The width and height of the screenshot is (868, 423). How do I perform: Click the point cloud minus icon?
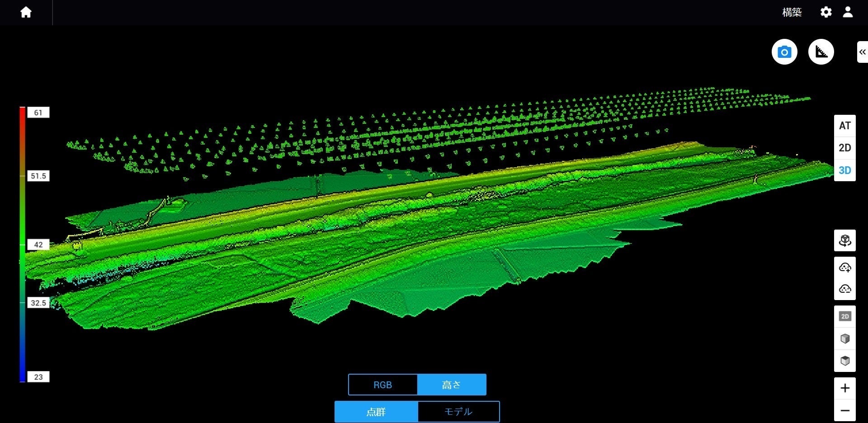844,289
